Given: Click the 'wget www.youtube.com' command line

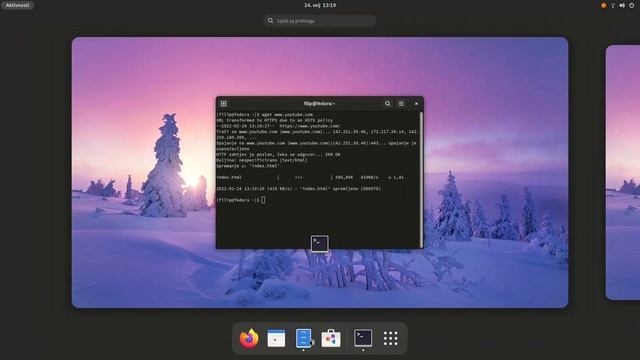Looking at the screenshot, I should tap(265, 115).
